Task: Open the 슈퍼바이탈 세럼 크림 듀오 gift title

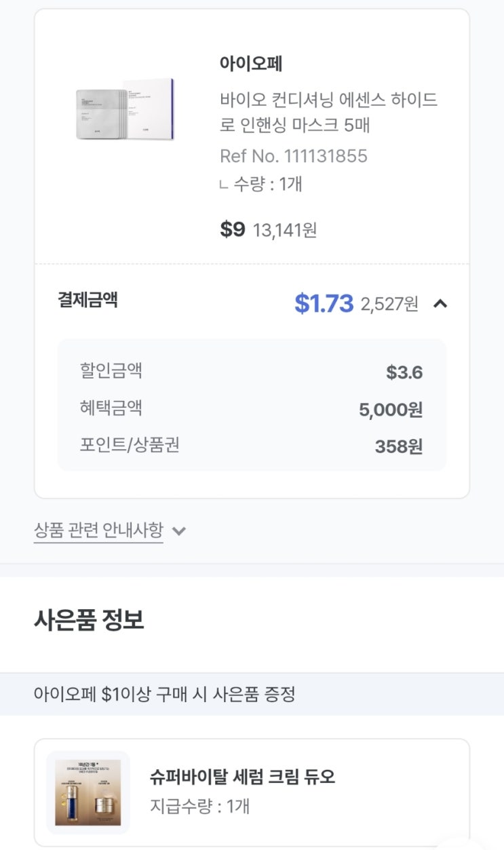Action: (x=242, y=777)
